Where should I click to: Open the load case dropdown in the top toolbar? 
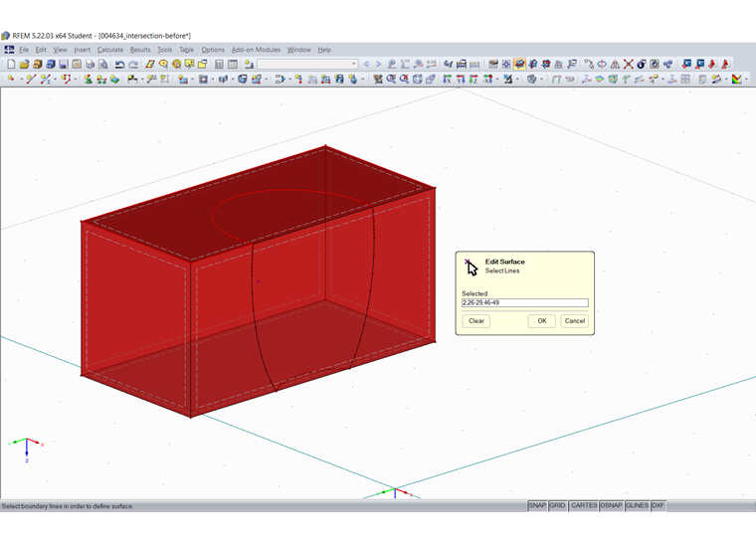(354, 64)
